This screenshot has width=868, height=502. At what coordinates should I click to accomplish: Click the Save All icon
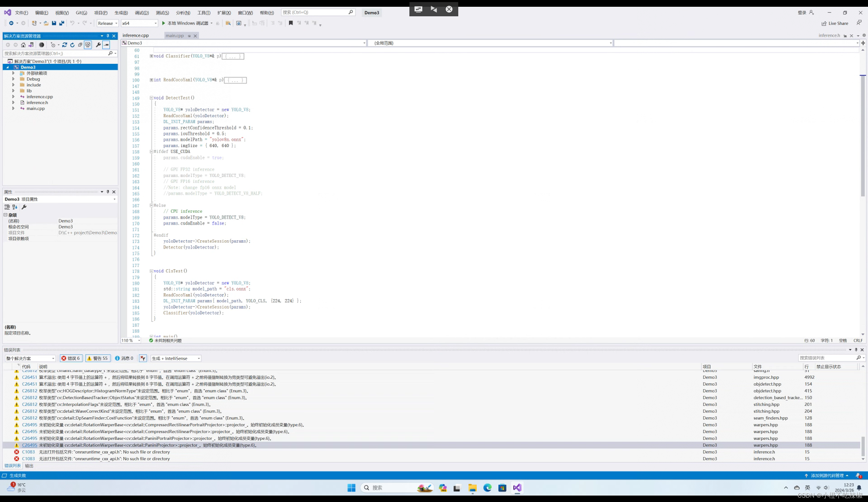point(62,23)
